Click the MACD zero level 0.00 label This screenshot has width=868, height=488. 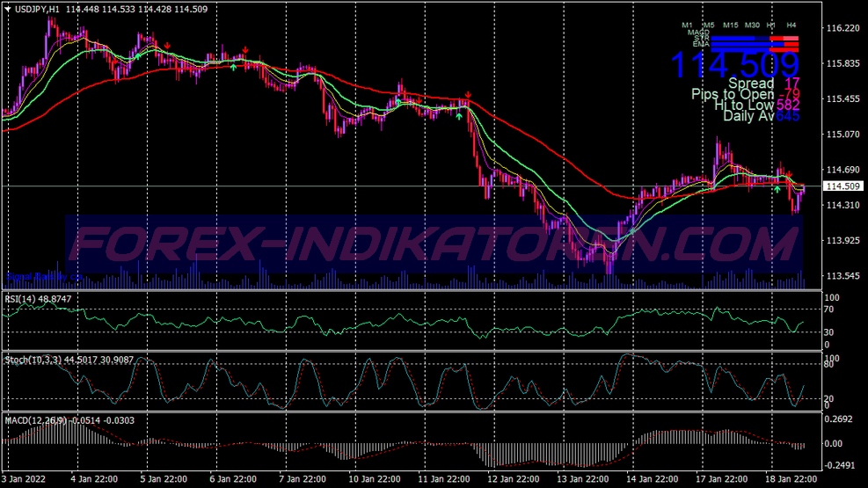tap(833, 444)
